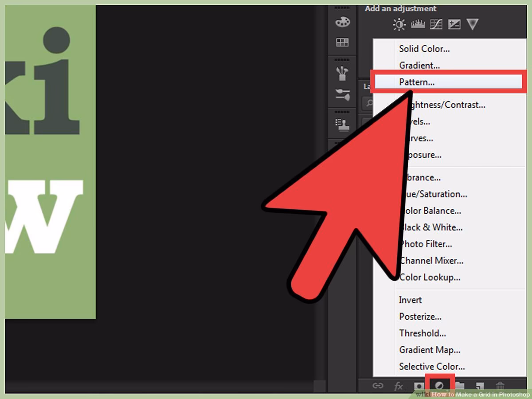Choose Gradient Map from the menu

click(x=430, y=350)
